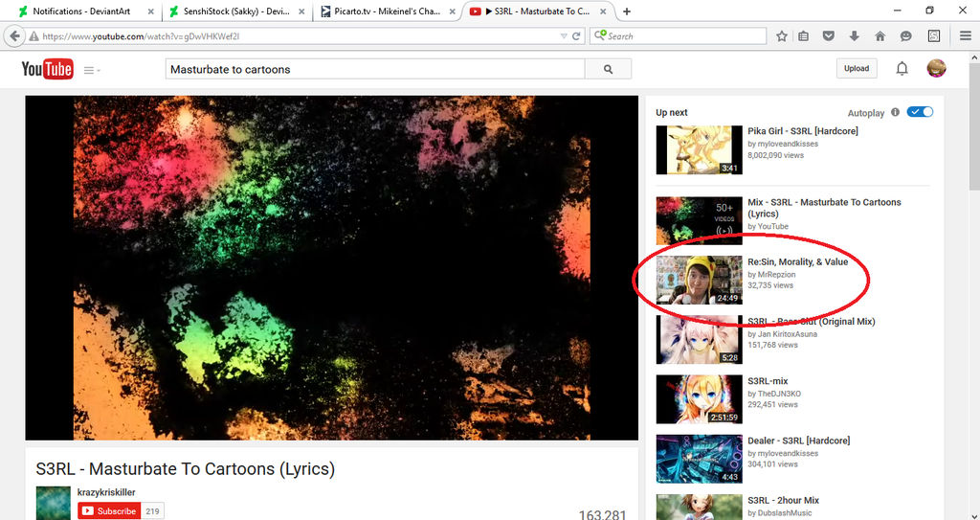The width and height of the screenshot is (980, 520).
Task: Click the browser back arrow button
Action: [x=15, y=36]
